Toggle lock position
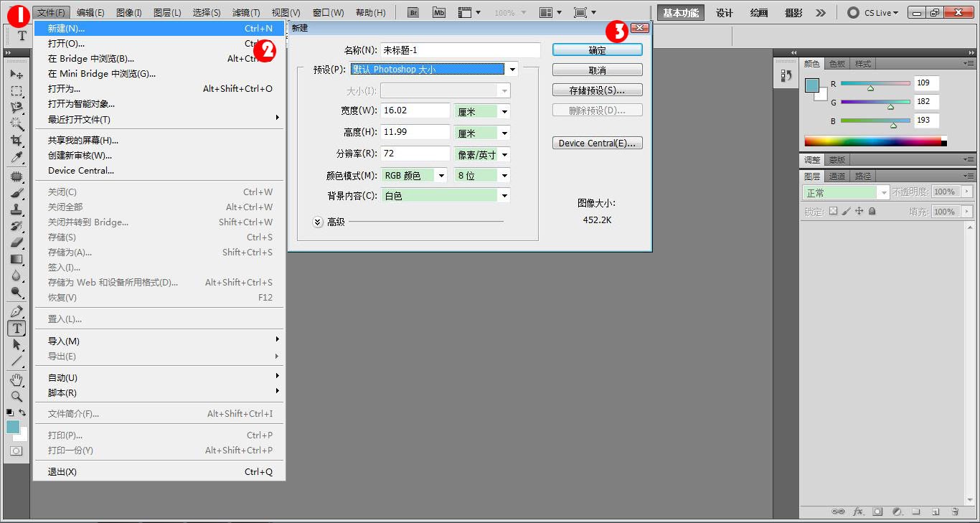 click(x=859, y=212)
